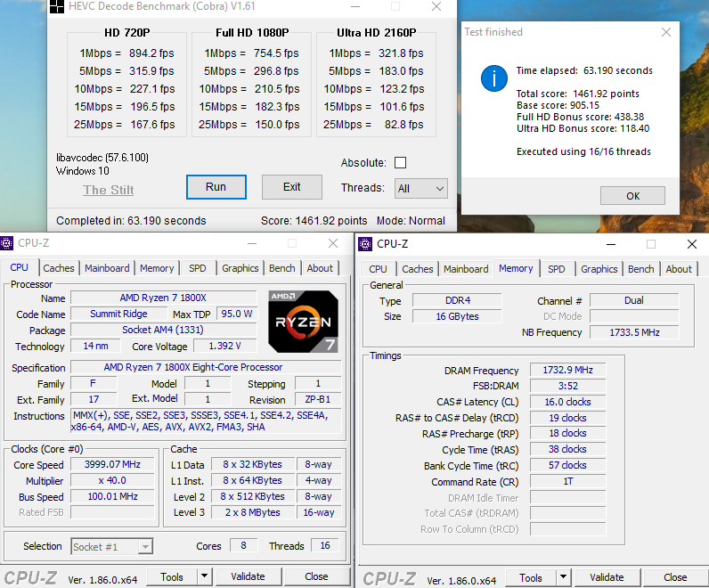This screenshot has width=709, height=588.
Task: Expand Tools dropdown arrow in left CPU-Z
Action: click(204, 576)
